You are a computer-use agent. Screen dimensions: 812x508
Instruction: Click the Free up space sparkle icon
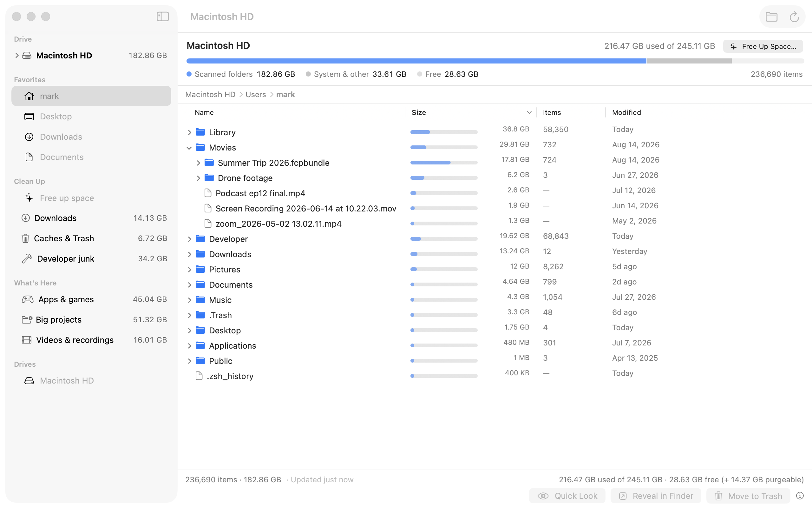point(29,198)
